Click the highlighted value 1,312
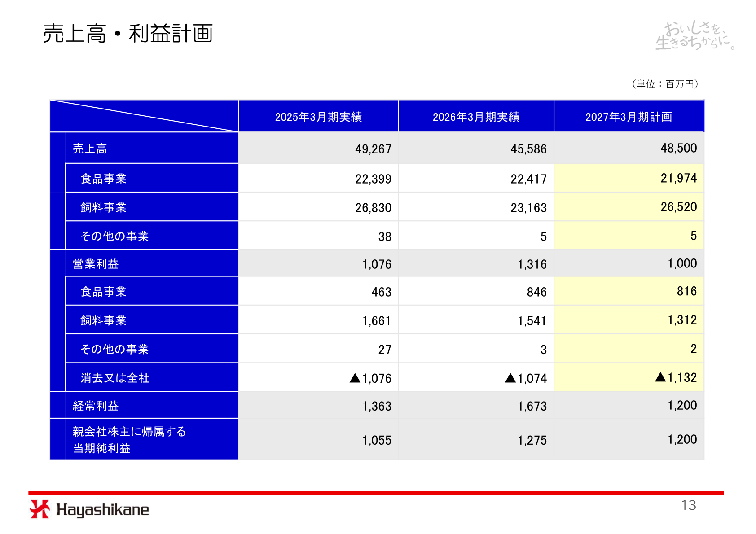Image resolution: width=756 pixels, height=534 pixels. tap(682, 320)
